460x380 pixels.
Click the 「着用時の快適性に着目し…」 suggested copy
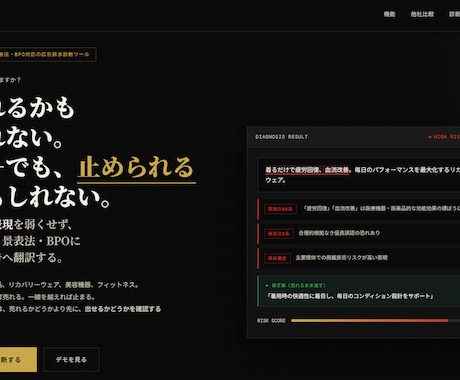350,296
